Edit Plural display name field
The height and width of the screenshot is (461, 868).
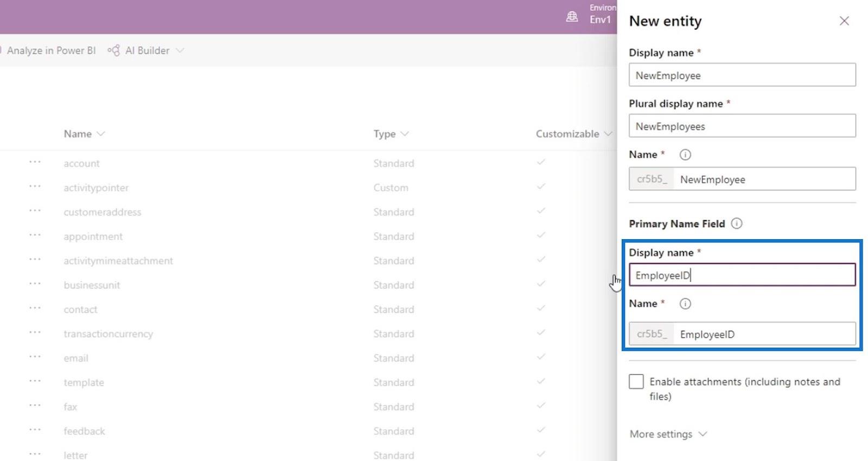(x=742, y=126)
